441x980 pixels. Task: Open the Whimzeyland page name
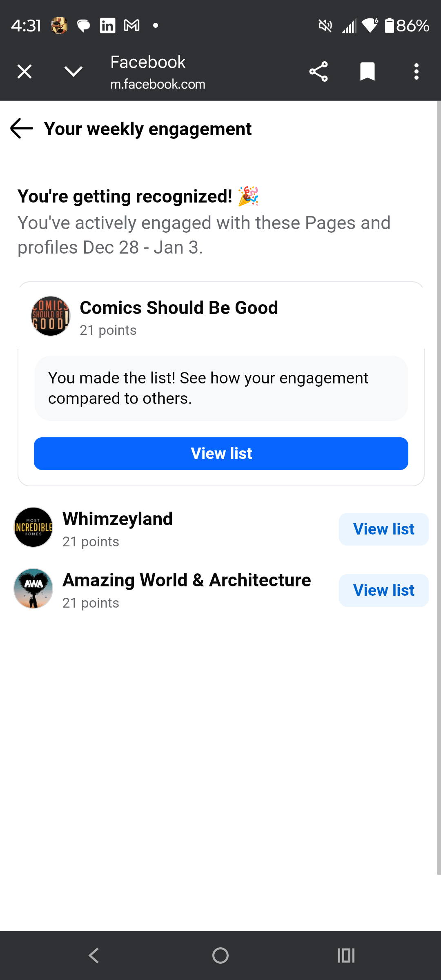click(118, 519)
